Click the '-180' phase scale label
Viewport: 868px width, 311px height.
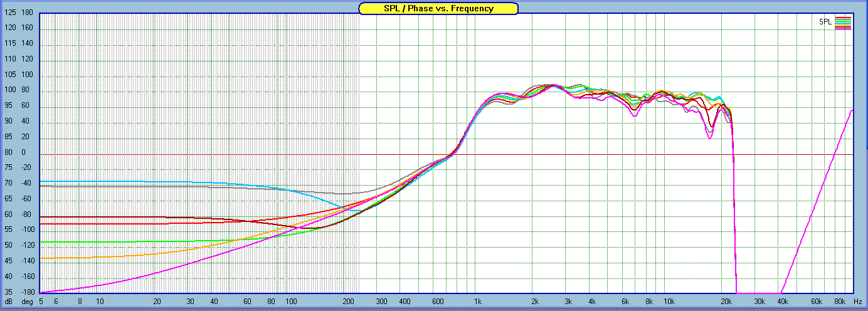(x=28, y=293)
